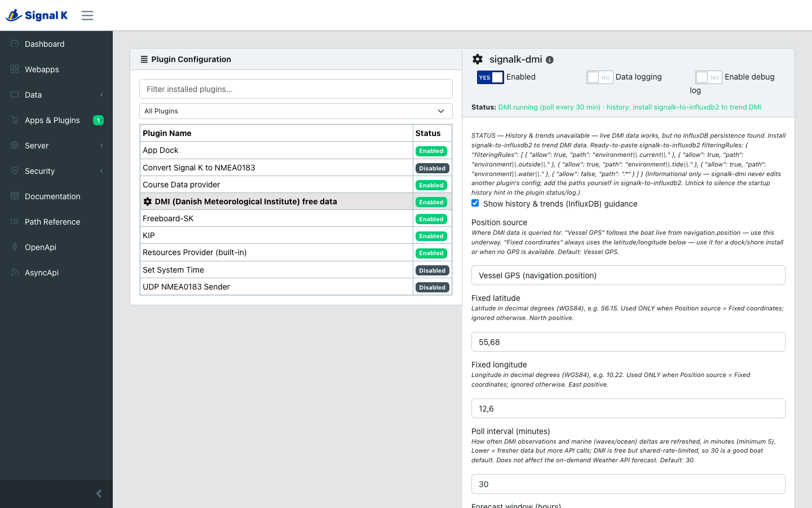Toggle the hamburger sidebar menu
The height and width of the screenshot is (508, 812).
pyautogui.click(x=87, y=15)
